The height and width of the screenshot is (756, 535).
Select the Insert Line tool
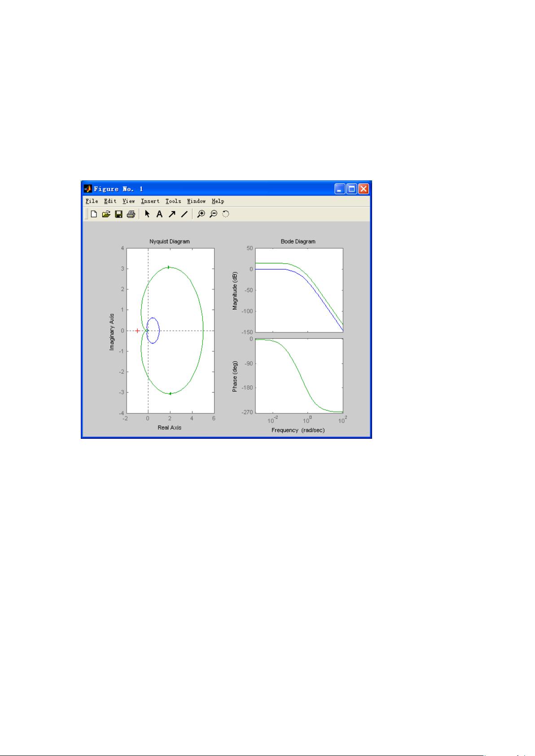pyautogui.click(x=184, y=214)
